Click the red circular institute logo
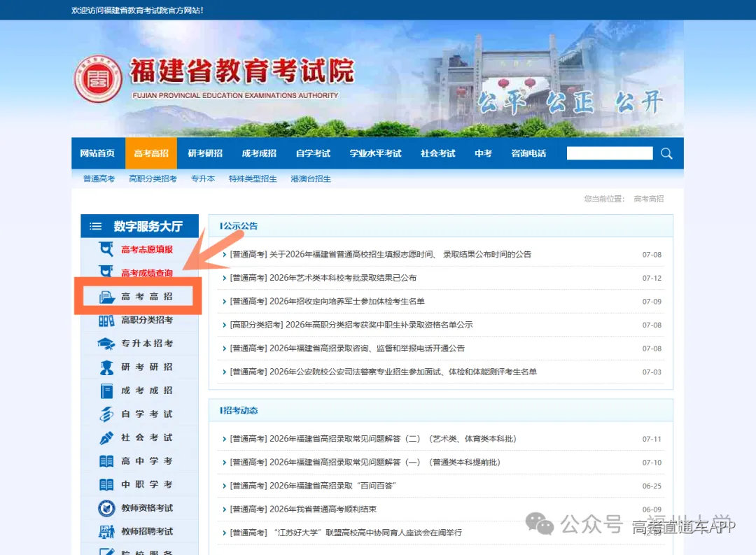756x555 pixels. pos(98,78)
